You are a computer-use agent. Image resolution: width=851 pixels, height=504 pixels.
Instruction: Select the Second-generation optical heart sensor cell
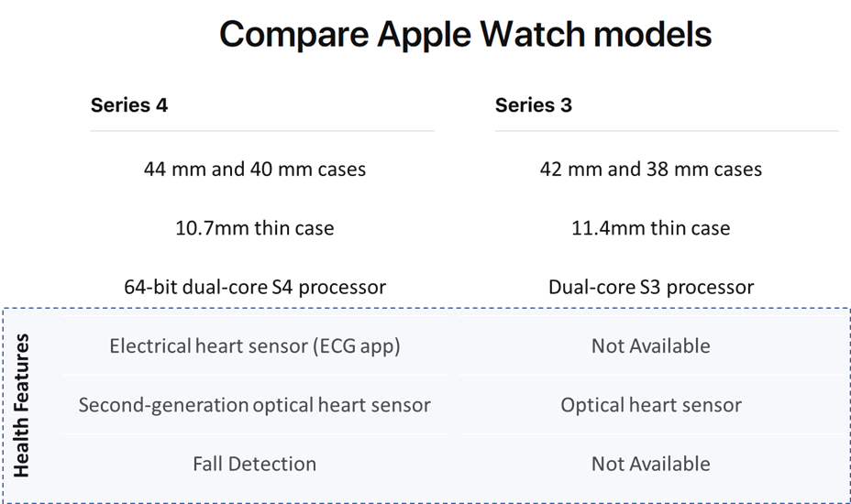(x=255, y=405)
